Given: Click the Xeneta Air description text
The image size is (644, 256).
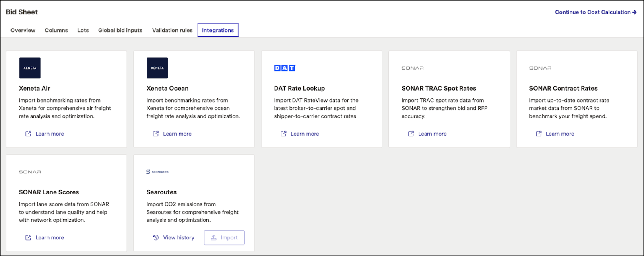Looking at the screenshot, I should coord(65,108).
